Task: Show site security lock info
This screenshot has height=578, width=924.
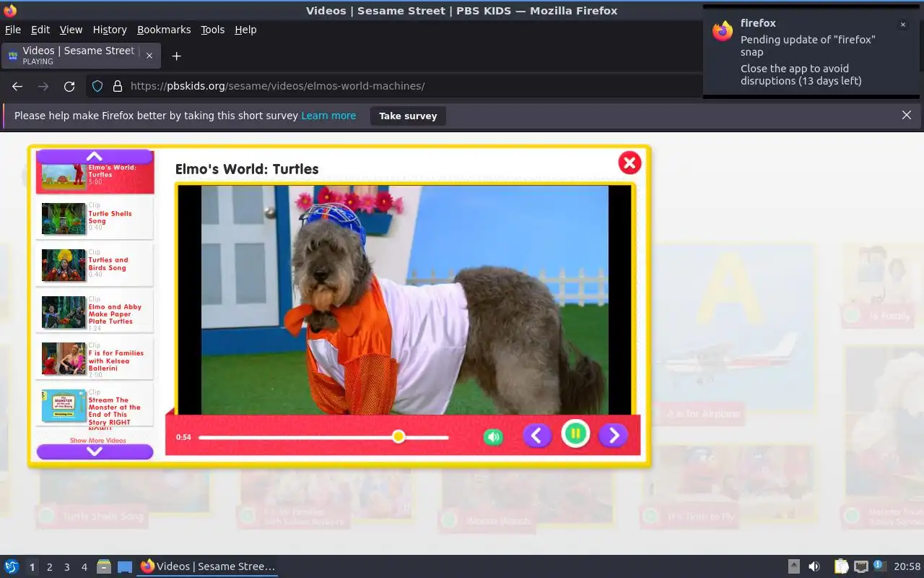Action: click(117, 86)
